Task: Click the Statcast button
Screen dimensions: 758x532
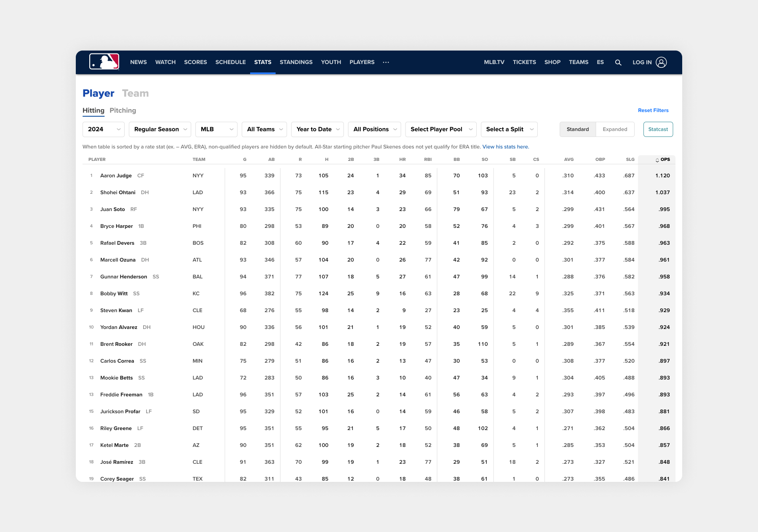Action: [658, 129]
